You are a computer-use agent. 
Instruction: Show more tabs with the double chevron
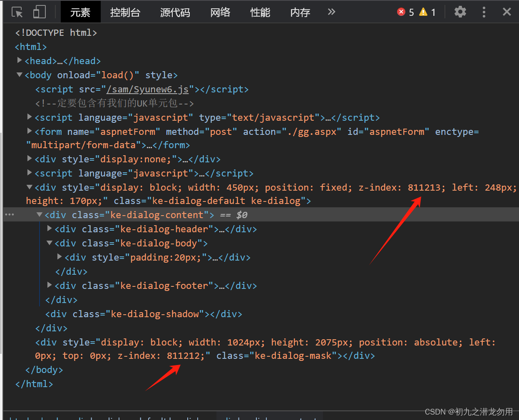(331, 12)
